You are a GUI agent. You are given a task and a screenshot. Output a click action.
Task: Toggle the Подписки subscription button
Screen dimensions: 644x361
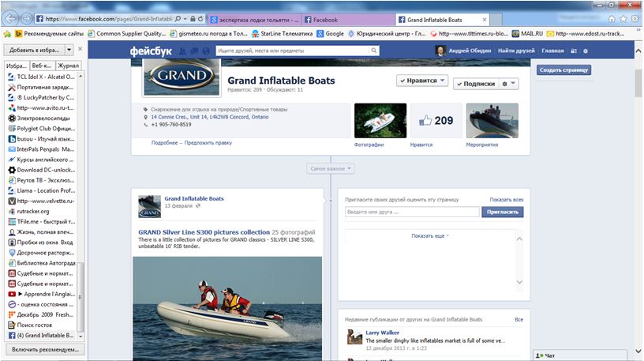point(475,83)
